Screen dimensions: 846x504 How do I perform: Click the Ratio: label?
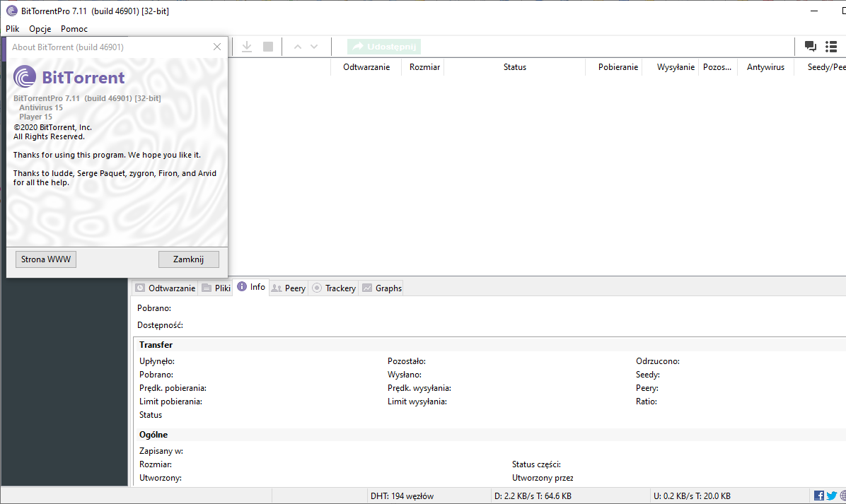tap(647, 402)
